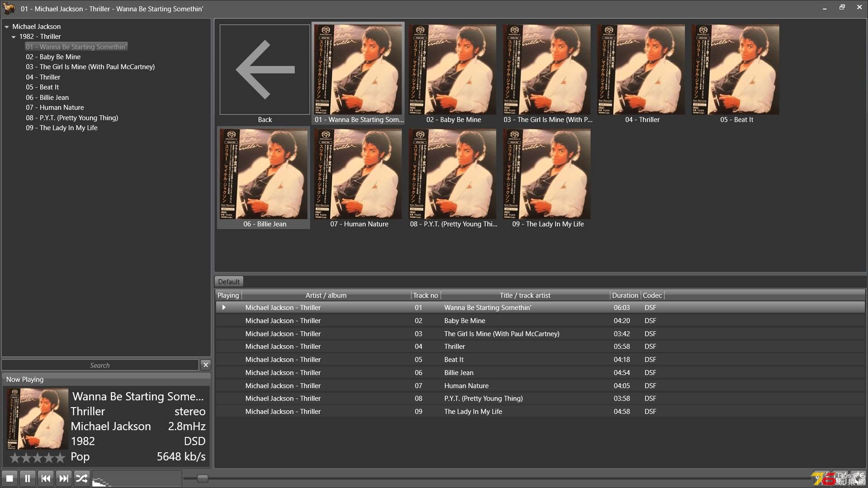868x488 pixels.
Task: Open the 05 - Beat It cover tile
Action: [736, 74]
